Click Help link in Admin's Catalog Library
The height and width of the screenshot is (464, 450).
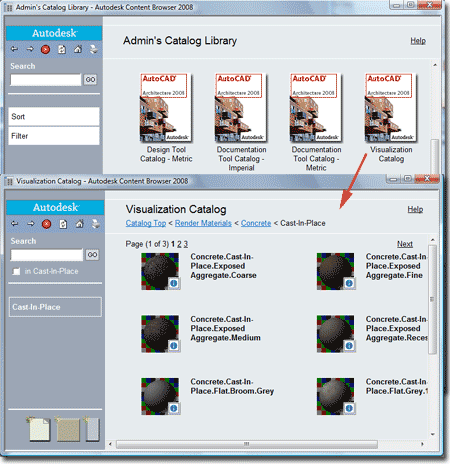[x=418, y=41]
